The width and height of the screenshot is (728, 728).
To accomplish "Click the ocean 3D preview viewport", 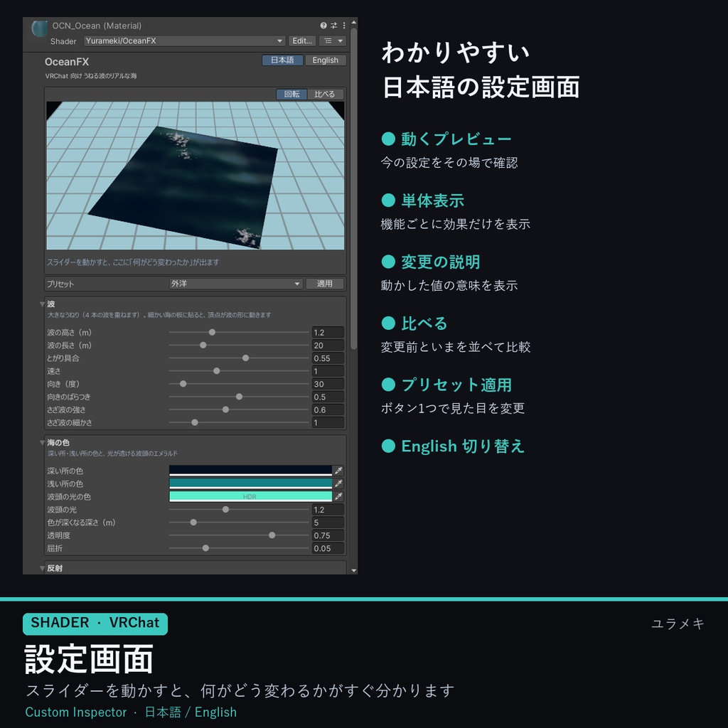I will coord(195,176).
